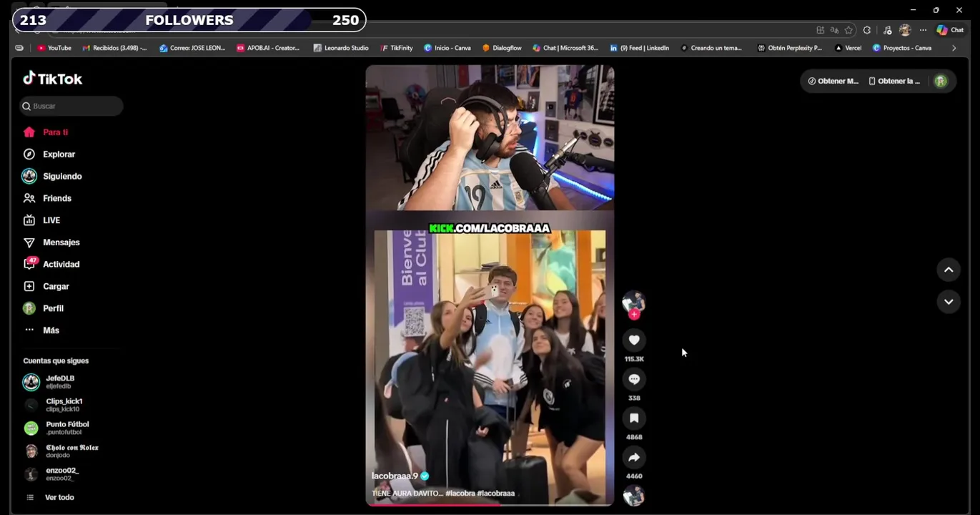Focus the Buscar search field

click(x=71, y=106)
